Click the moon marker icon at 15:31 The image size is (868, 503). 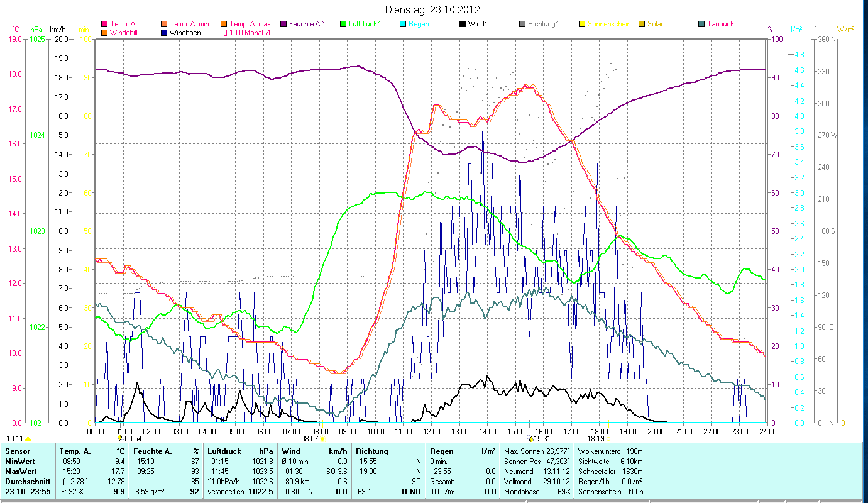coord(530,438)
